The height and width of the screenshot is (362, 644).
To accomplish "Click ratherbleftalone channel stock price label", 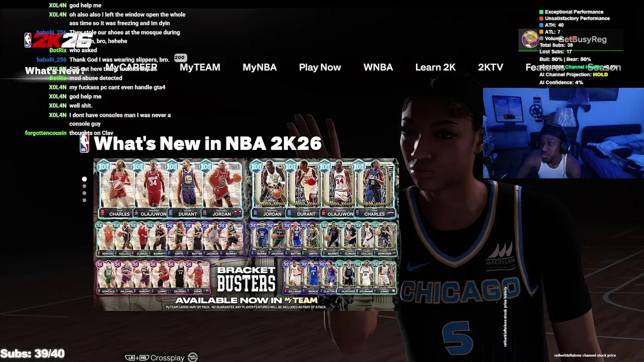I will point(585,355).
